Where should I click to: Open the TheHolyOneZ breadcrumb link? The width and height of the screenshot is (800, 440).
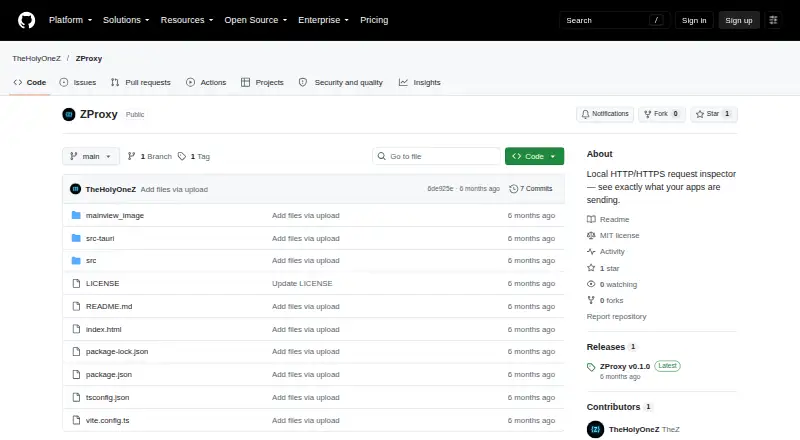coord(36,58)
